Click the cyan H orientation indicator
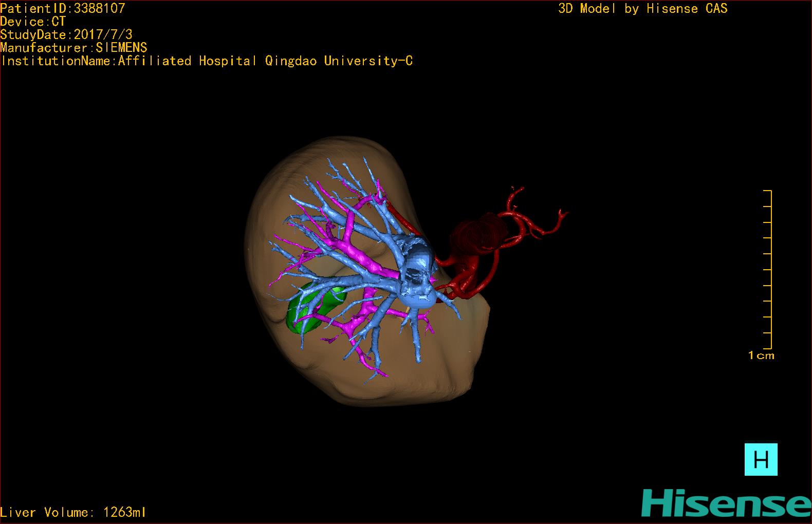Screen dimensions: 812x524 tap(761, 459)
